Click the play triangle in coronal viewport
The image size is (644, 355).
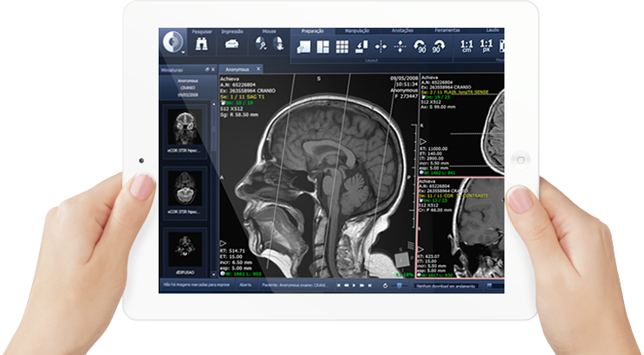pyautogui.click(x=421, y=249)
